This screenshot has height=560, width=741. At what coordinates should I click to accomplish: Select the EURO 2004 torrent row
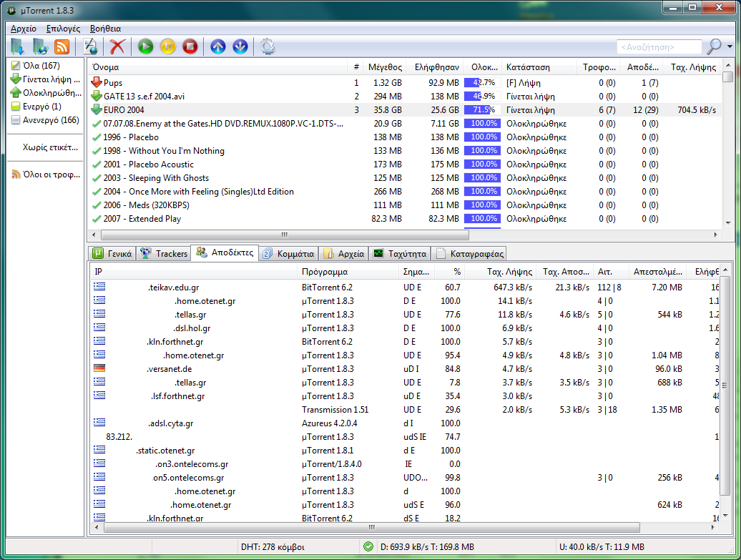(x=405, y=110)
